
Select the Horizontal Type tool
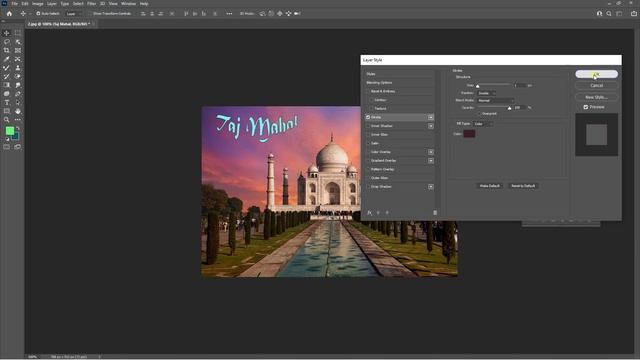pos(7,102)
